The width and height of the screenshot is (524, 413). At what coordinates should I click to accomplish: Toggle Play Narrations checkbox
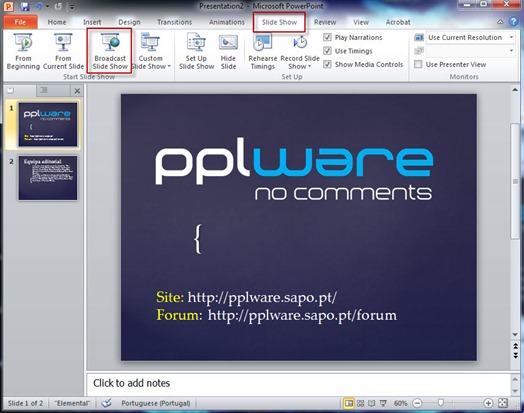click(327, 37)
